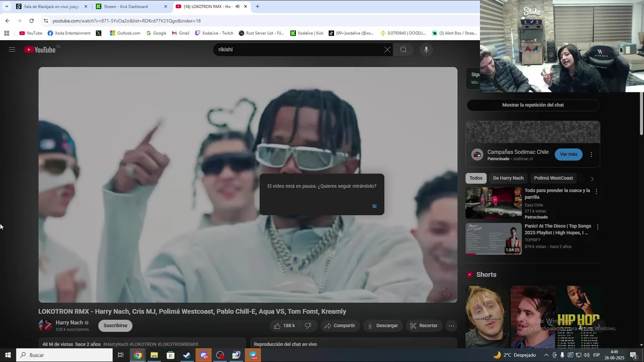Open Harry Nach channel avatar

tap(45, 325)
